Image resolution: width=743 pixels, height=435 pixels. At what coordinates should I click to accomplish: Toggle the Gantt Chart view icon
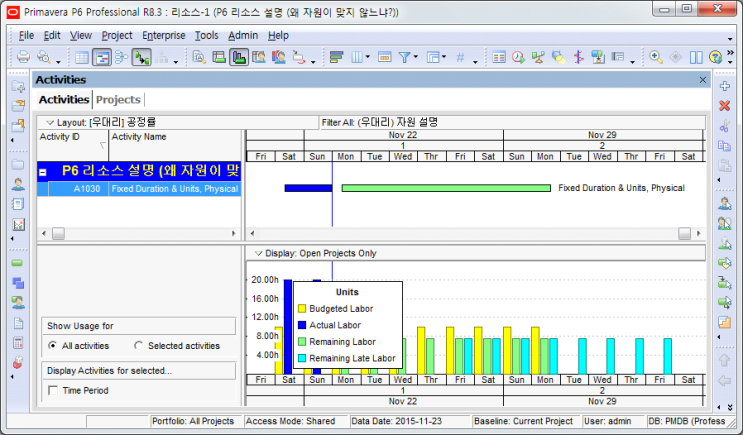click(102, 58)
